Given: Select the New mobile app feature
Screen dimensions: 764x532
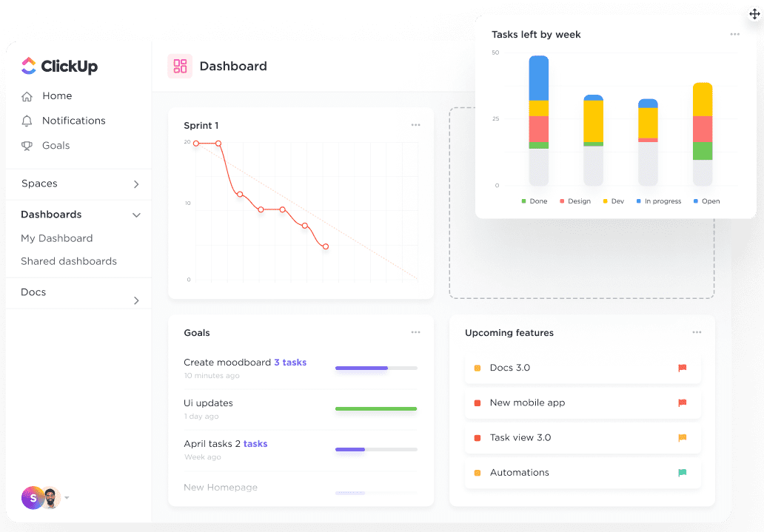Looking at the screenshot, I should point(583,403).
